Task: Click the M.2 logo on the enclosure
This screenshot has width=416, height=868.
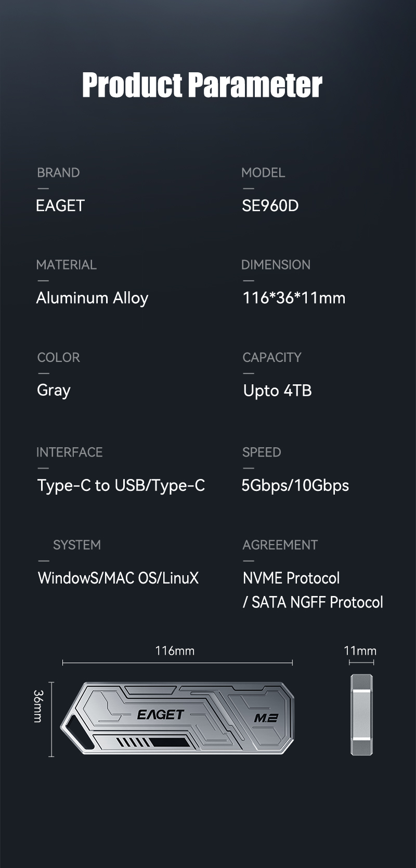Action: [x=266, y=718]
